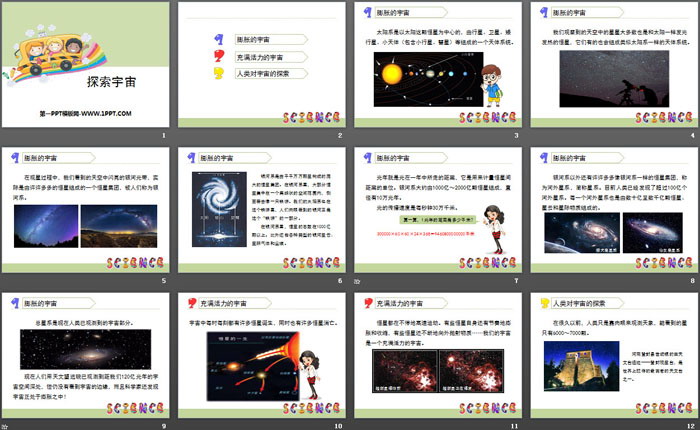Click the green speech bubble on slide 7

click(x=440, y=220)
